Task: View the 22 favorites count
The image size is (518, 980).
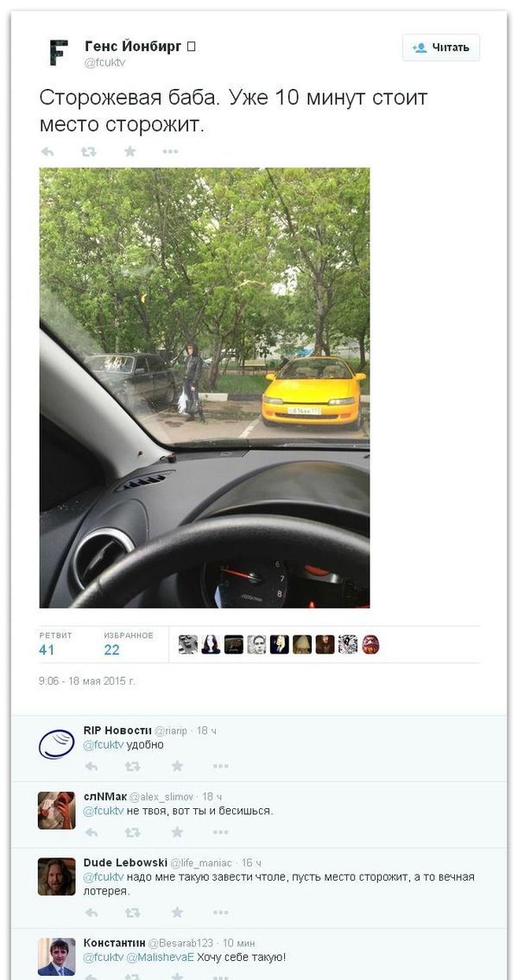Action: pos(112,650)
